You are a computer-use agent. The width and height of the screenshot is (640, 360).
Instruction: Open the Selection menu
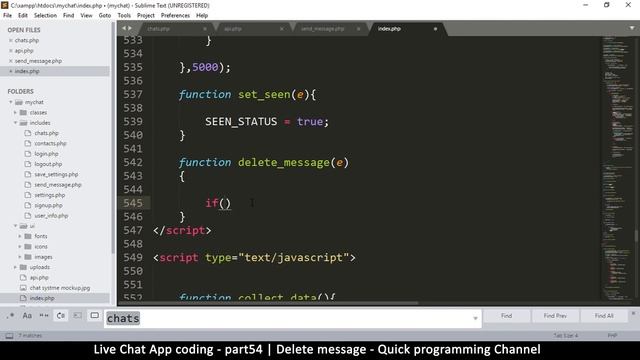45,16
